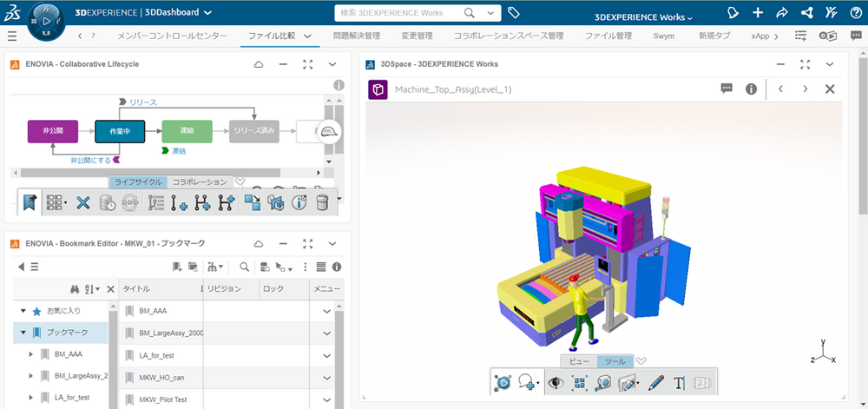The width and height of the screenshot is (868, 409).
Task: Click the fit-all-in view icon in 3D toolbar
Action: (x=580, y=382)
